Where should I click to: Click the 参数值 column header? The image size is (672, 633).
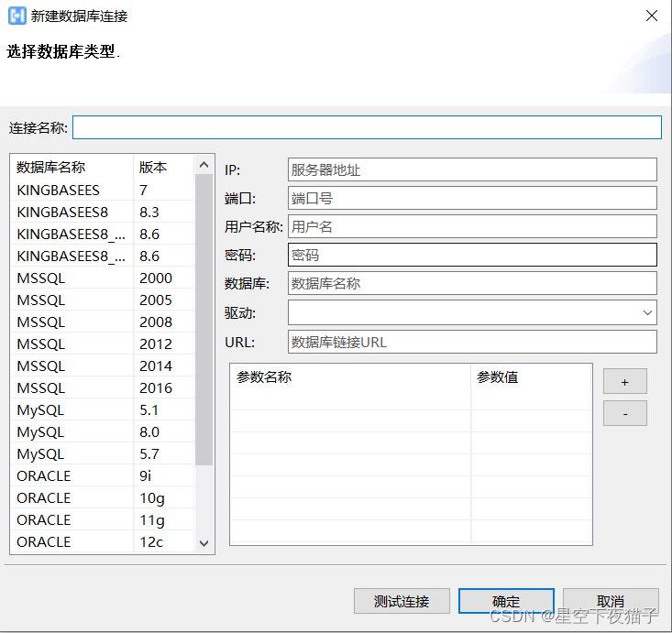pyautogui.click(x=532, y=377)
